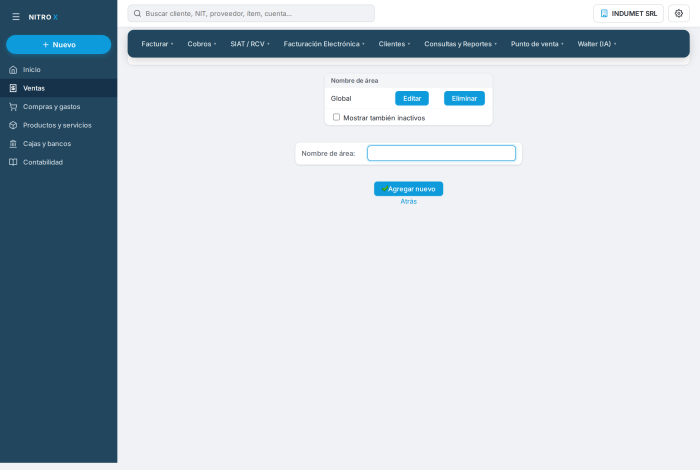This screenshot has width=700, height=470.
Task: Open Contabilidad section
Action: click(58, 162)
